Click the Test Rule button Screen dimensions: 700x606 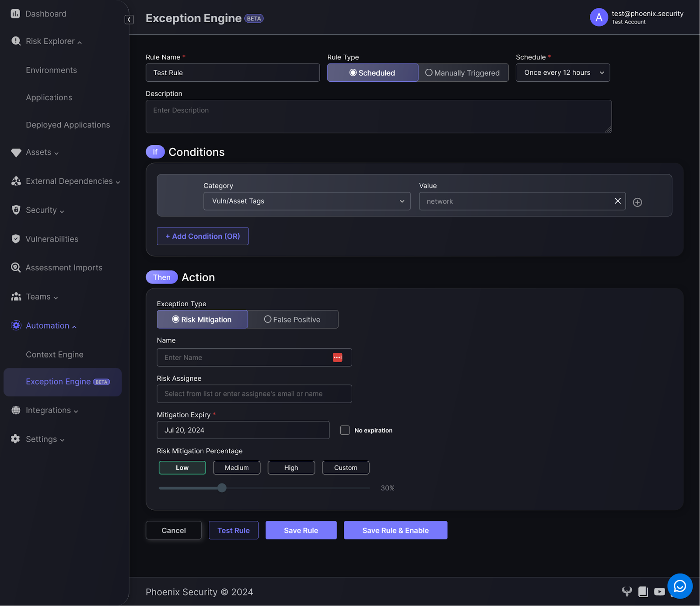234,530
